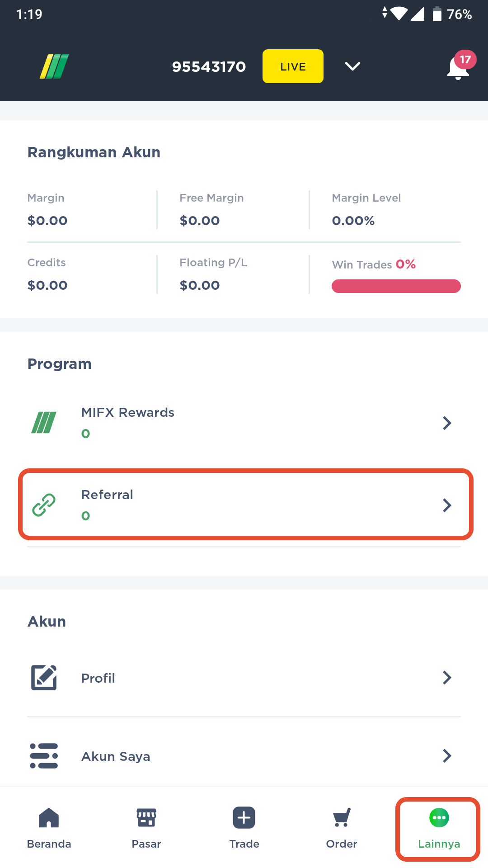Tap the MIFX Rewards program icon
The height and width of the screenshot is (868, 488).
tap(44, 422)
